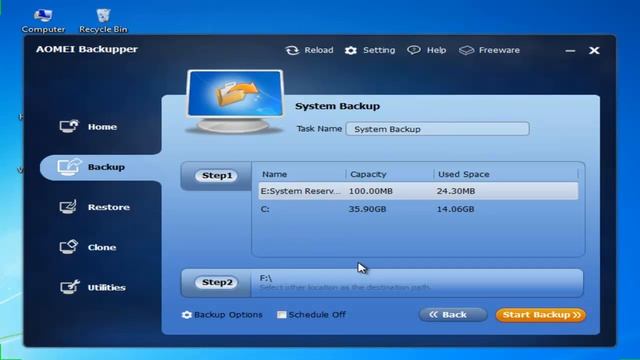The height and width of the screenshot is (360, 640).
Task: Click the 14.06GB used space value
Action: coord(456,209)
